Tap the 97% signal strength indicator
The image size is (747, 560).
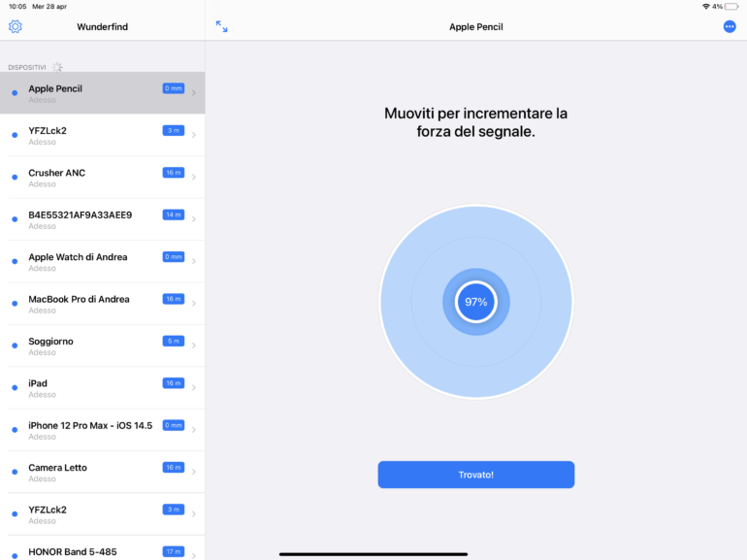(x=476, y=302)
